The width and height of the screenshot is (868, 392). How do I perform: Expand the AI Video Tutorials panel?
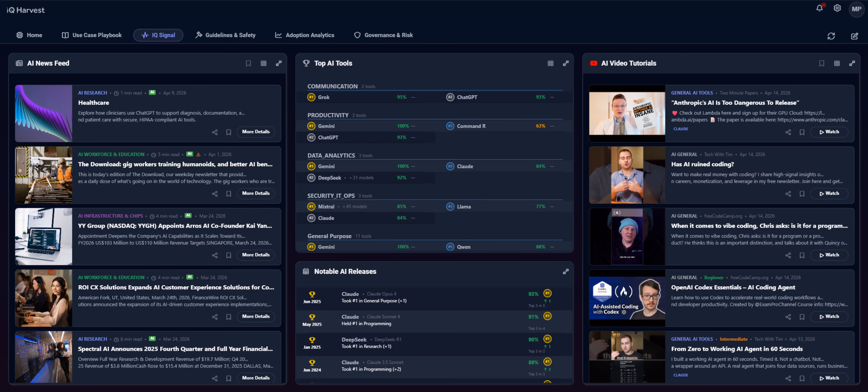[852, 63]
